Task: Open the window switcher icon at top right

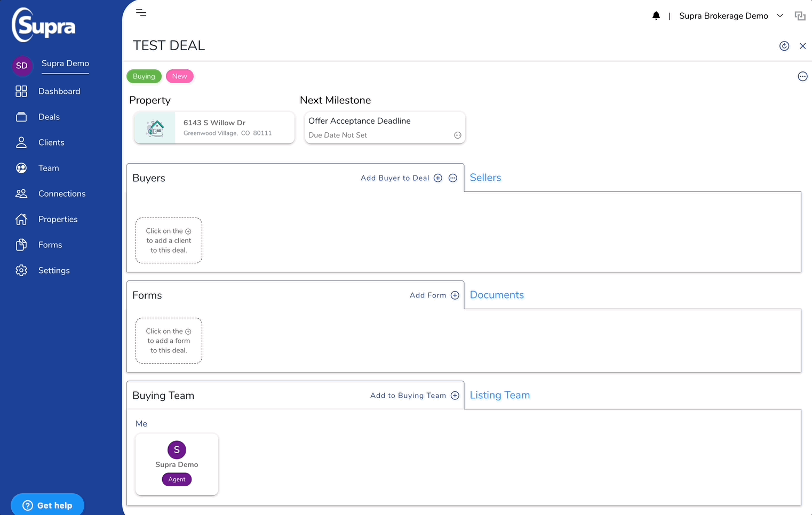Action: coord(800,16)
